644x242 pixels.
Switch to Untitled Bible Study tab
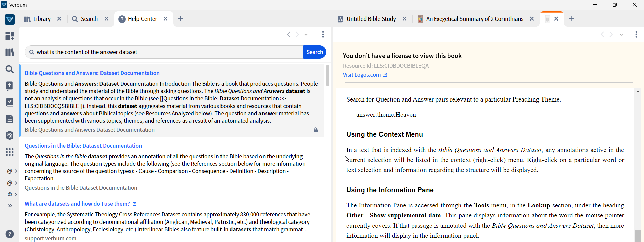pyautogui.click(x=367, y=19)
